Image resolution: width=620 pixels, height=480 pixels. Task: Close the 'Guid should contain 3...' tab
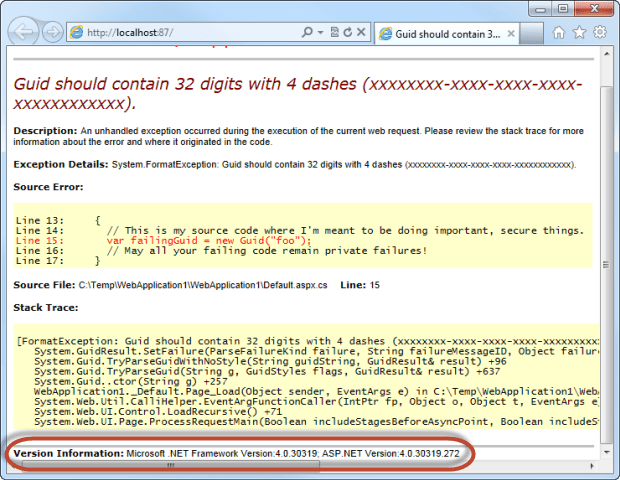pos(511,34)
